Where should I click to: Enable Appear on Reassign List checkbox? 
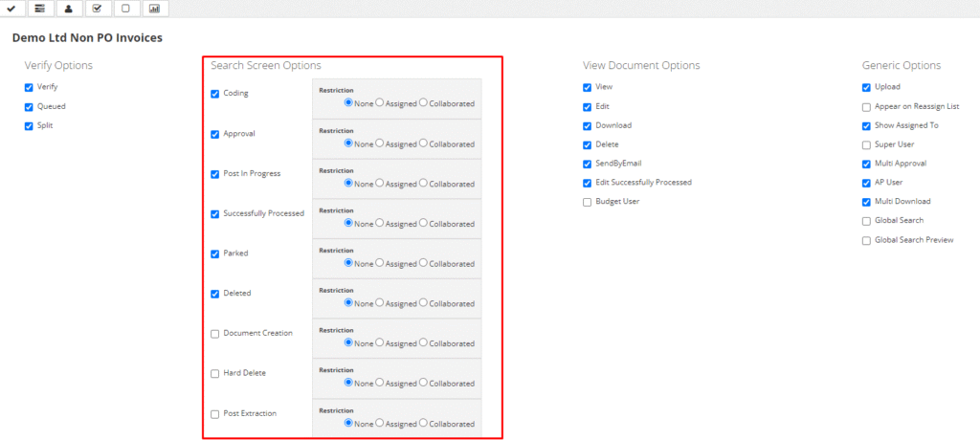tap(866, 107)
